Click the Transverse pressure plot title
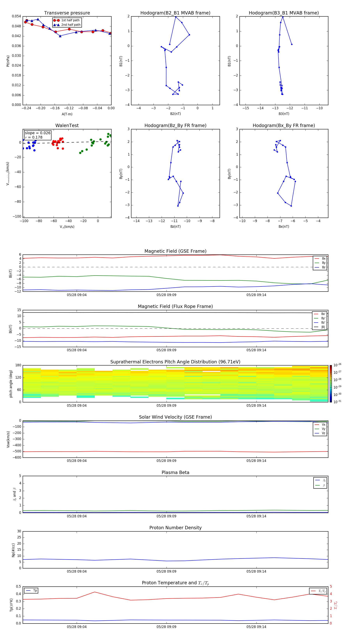351x644 pixels. tap(67, 13)
